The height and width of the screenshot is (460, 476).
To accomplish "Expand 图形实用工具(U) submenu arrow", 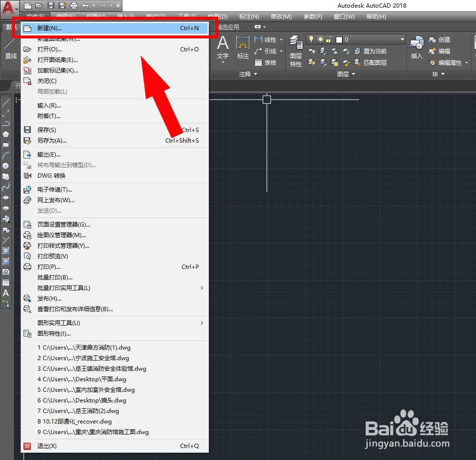I will pyautogui.click(x=202, y=323).
